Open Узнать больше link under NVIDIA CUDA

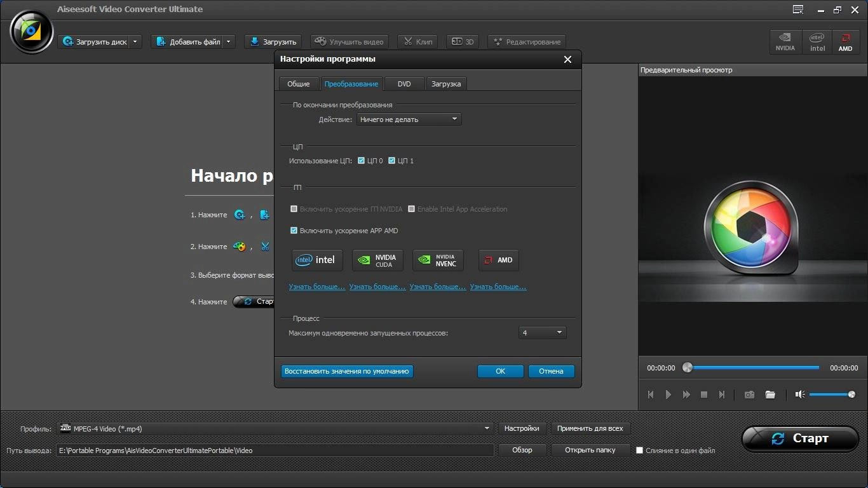coord(377,287)
